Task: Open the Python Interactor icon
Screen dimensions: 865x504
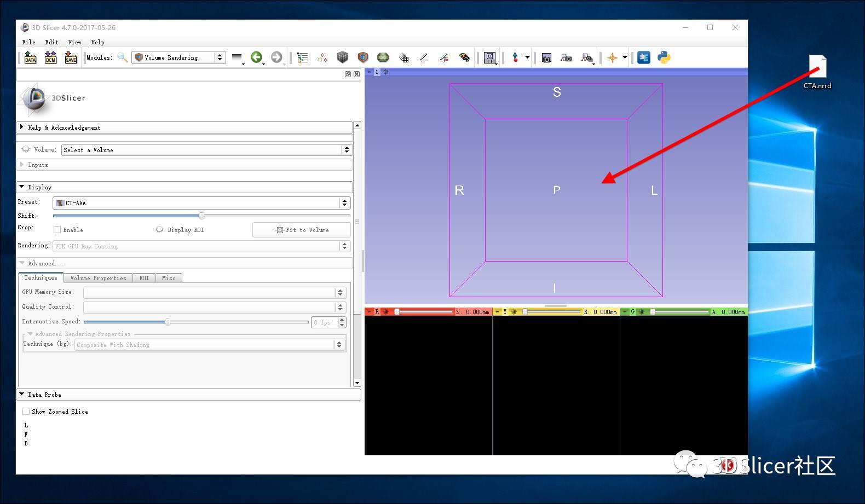Action: (664, 57)
